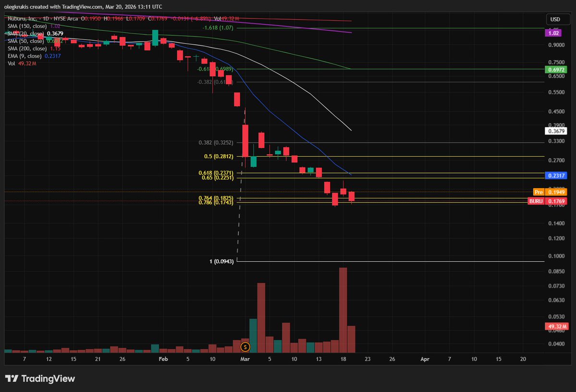Select the SMA (50, close) indicator legend
Image resolution: width=576 pixels, height=392 pixels.
coord(35,41)
